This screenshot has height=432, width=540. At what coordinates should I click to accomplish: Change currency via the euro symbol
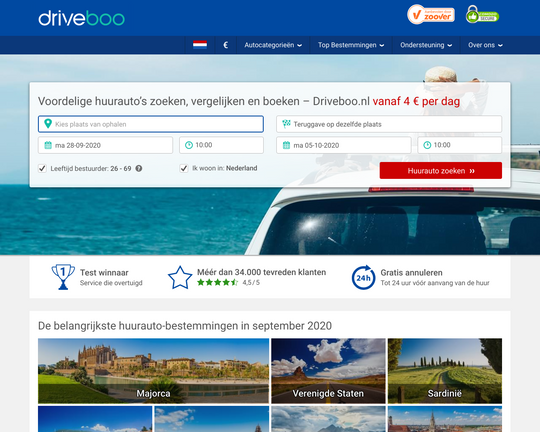[x=226, y=45]
